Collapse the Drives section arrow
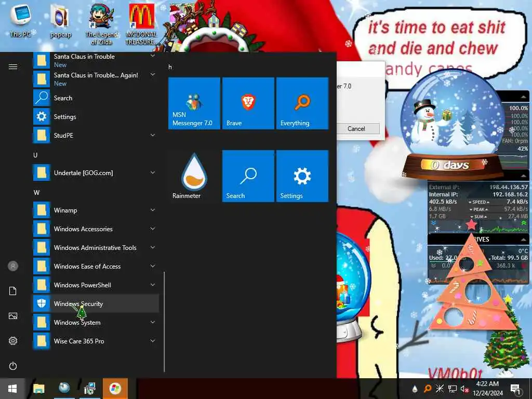This screenshot has width=532, height=399. (x=524, y=240)
